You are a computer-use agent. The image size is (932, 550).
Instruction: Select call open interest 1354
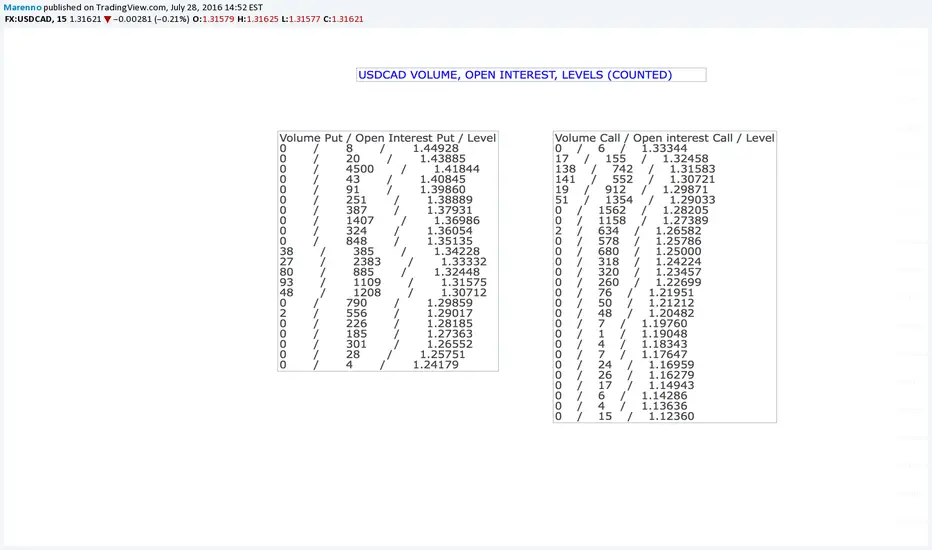point(619,200)
